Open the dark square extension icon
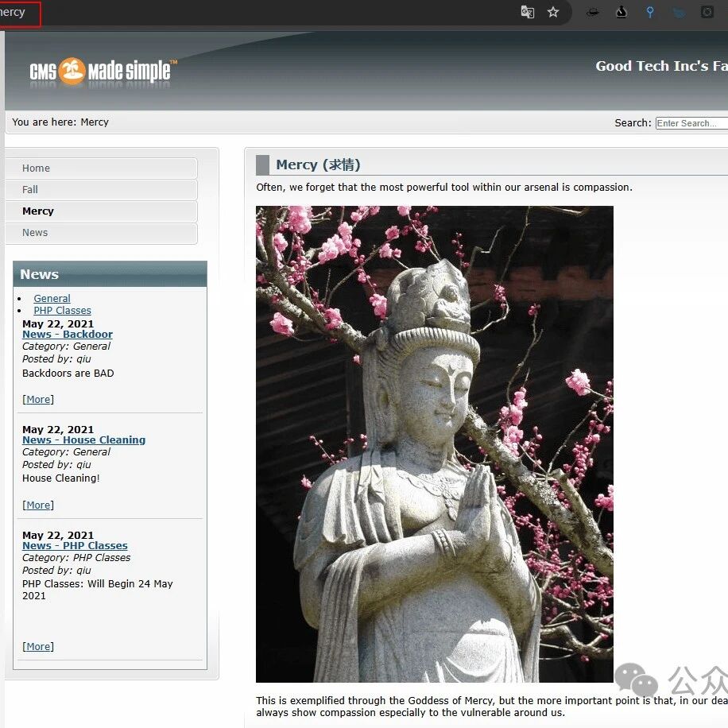The height and width of the screenshot is (728, 728). pyautogui.click(x=707, y=12)
